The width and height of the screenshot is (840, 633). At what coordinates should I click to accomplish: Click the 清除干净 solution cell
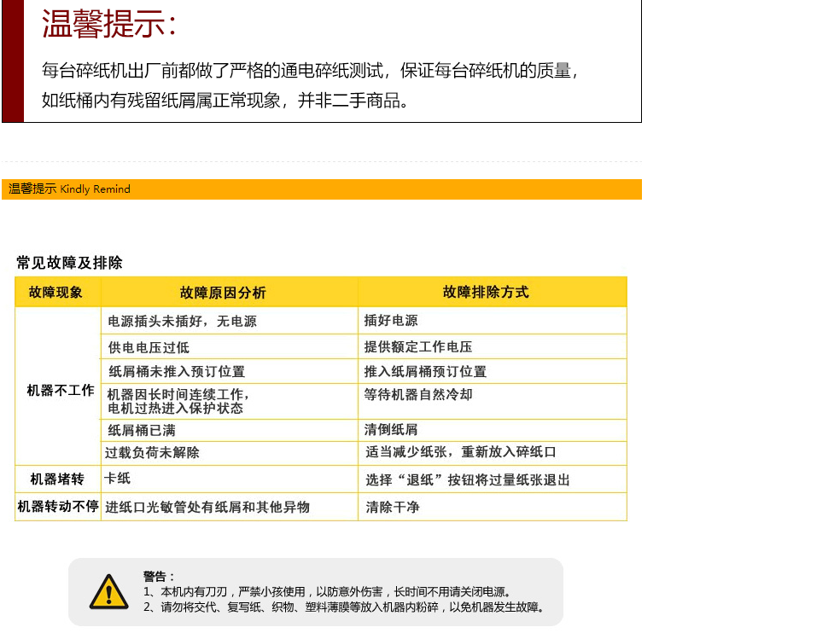click(x=393, y=508)
